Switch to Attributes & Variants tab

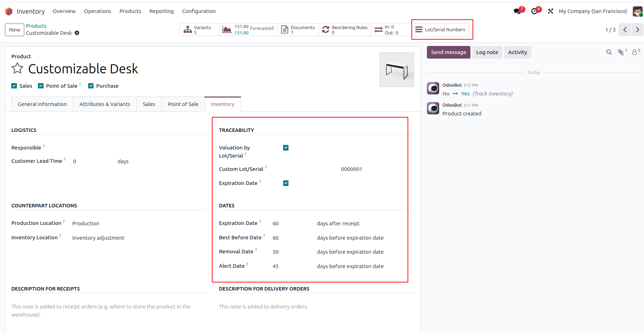(105, 104)
